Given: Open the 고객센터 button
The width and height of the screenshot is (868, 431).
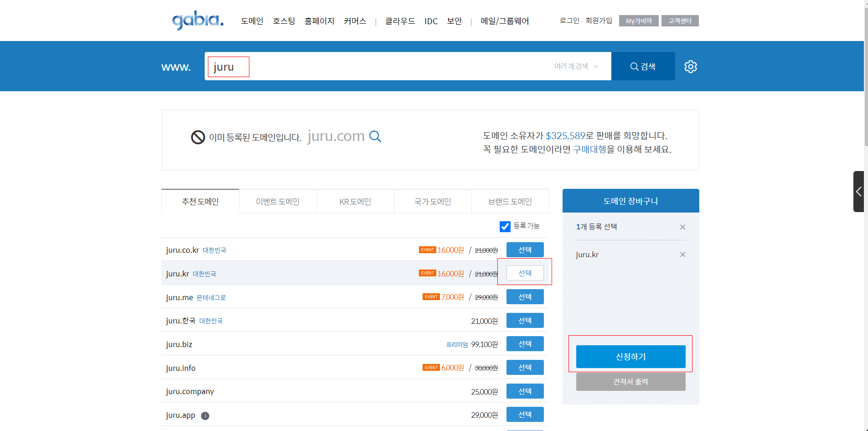Looking at the screenshot, I should click(x=680, y=21).
